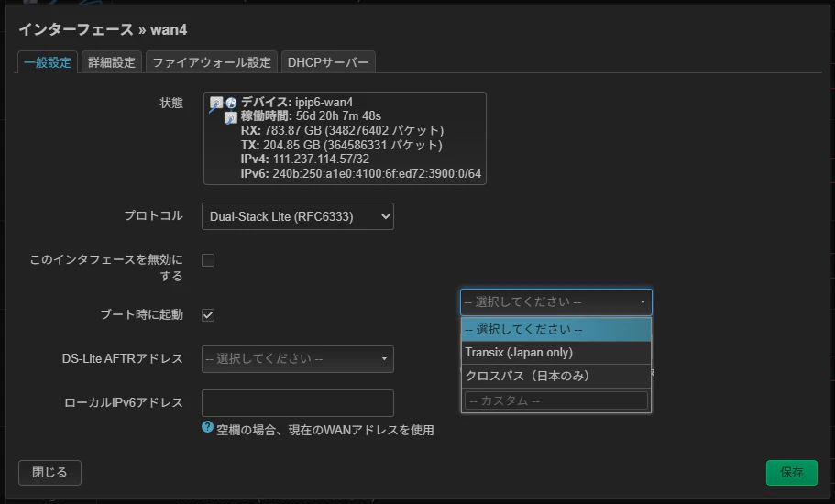Select the highlighted -- 選択してください -- option
Screen dimensions: 835x504
pos(556,330)
